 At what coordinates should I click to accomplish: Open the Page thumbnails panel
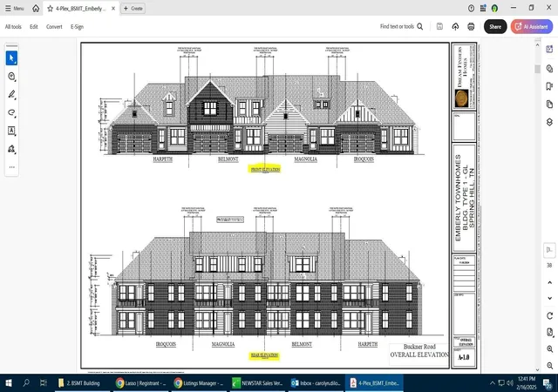tap(549, 104)
